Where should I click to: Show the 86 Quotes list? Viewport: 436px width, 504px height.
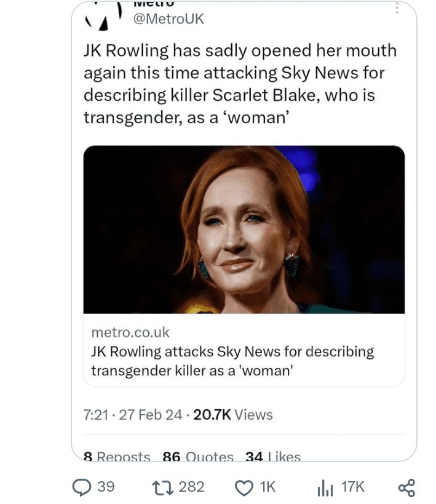click(198, 456)
